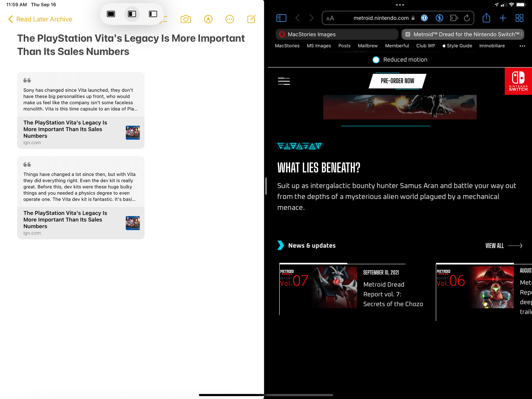Open the Posts bookmark
532x399 pixels.
(x=344, y=46)
